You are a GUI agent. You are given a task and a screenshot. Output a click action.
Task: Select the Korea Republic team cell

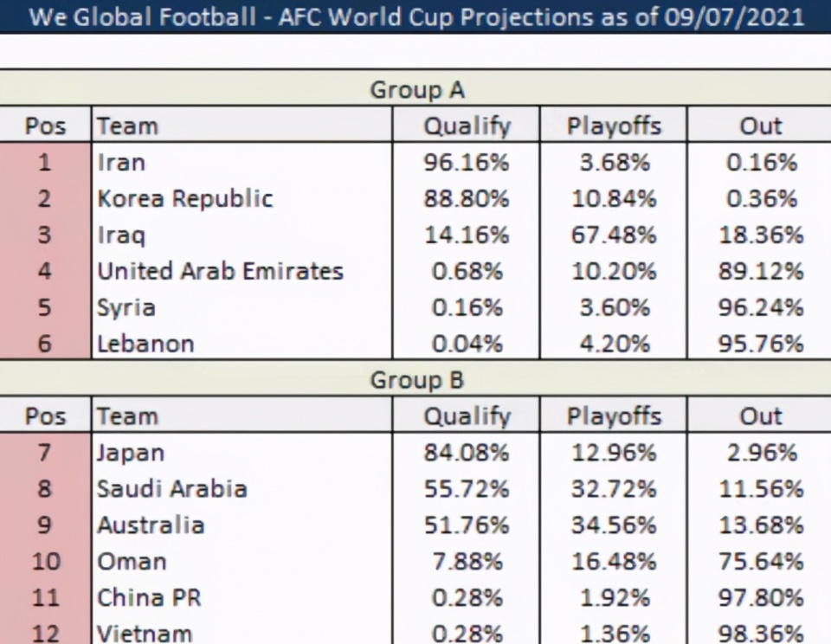(184, 198)
